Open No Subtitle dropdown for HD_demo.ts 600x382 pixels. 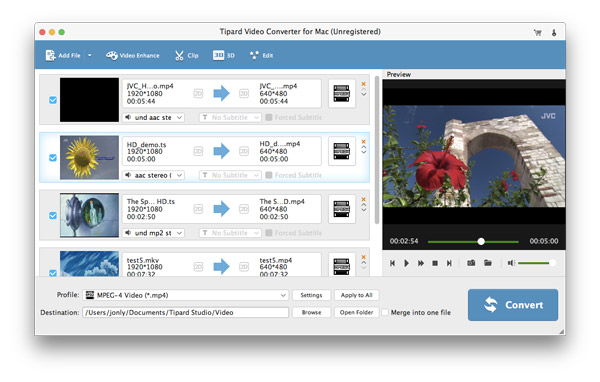click(230, 175)
